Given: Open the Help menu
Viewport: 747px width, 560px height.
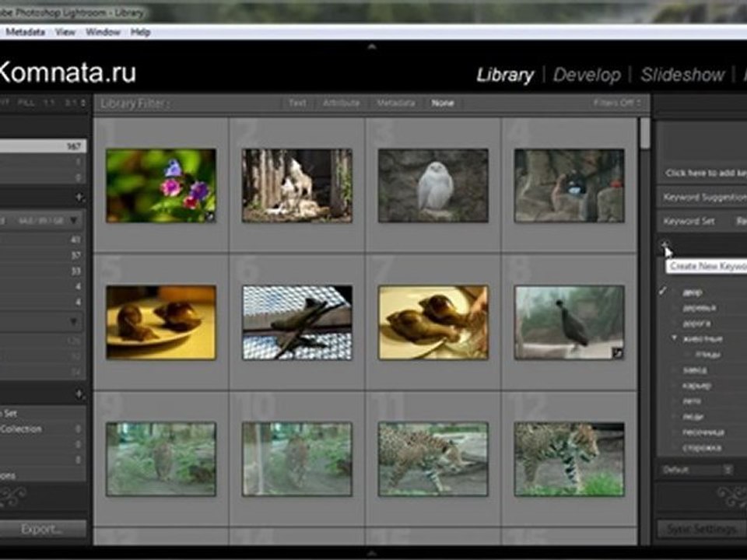Looking at the screenshot, I should (141, 32).
